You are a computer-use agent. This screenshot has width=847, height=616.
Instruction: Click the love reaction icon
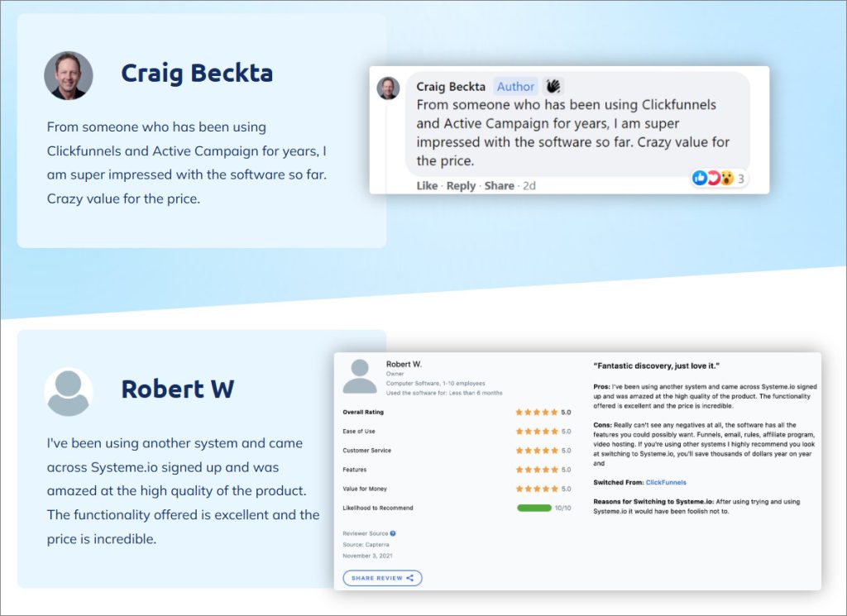(x=713, y=179)
